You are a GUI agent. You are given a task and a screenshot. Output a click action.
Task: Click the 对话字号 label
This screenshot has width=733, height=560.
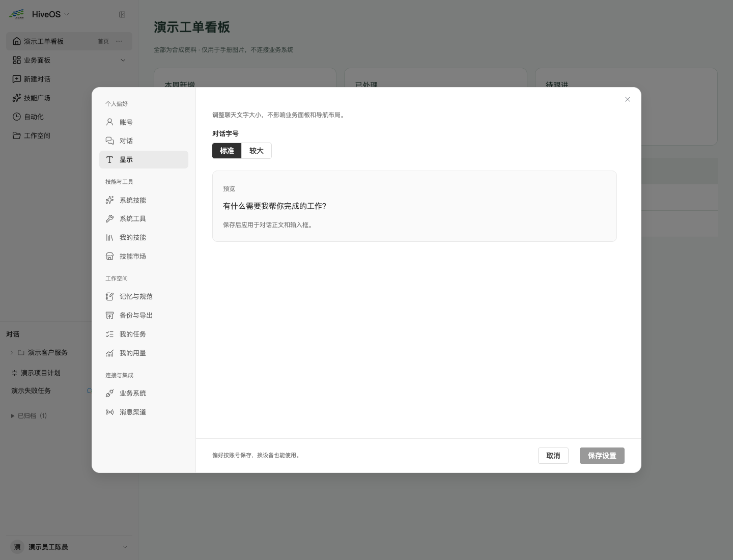pyautogui.click(x=225, y=133)
